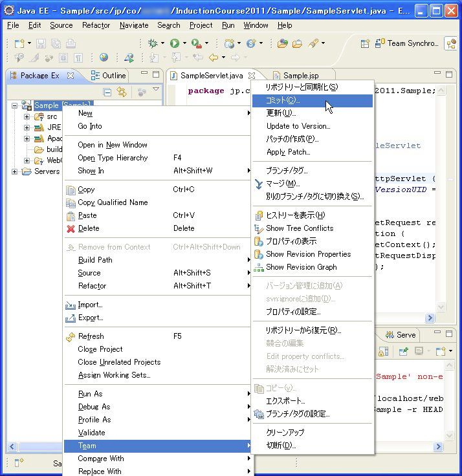Image resolution: width=462 pixels, height=476 pixels.
Task: Select Copy in context menu
Action: click(x=158, y=189)
